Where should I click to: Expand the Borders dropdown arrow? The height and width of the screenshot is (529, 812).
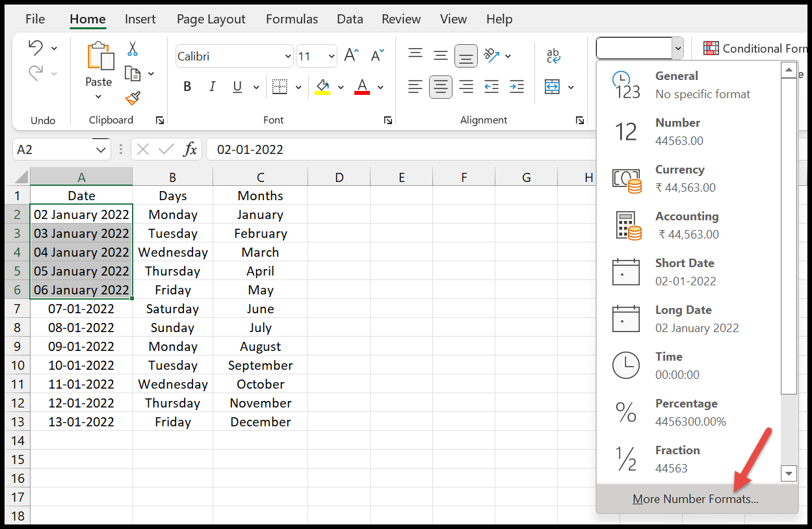pos(298,87)
